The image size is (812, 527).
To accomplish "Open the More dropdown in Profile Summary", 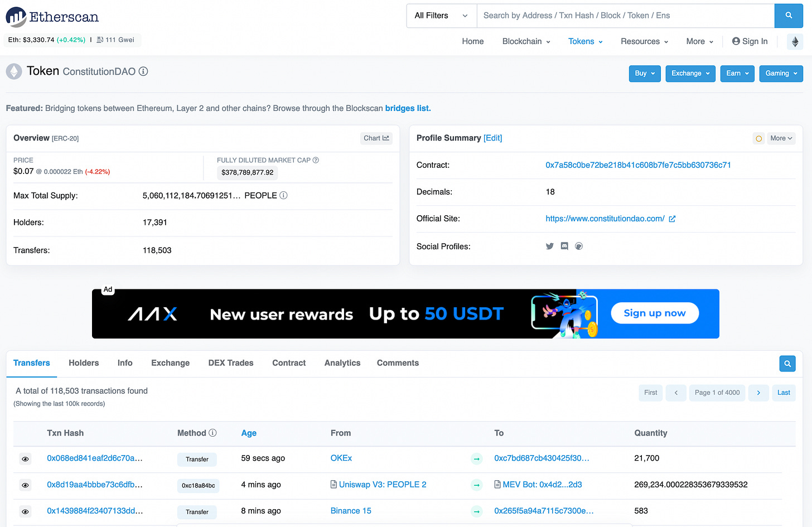I will pyautogui.click(x=781, y=138).
